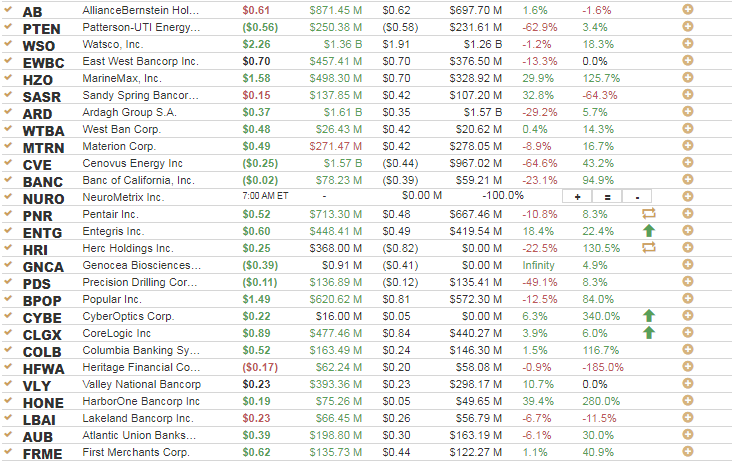
Task: Click the green up arrow in CYBE row
Action: (x=649, y=315)
